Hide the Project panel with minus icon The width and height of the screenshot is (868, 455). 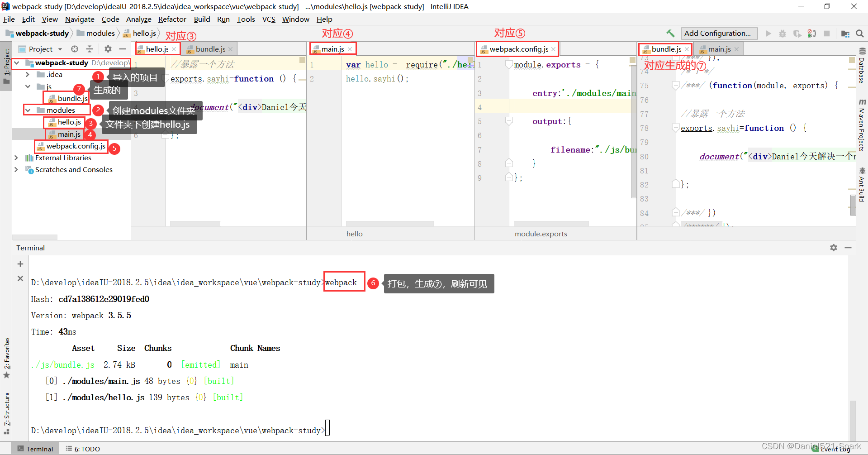(123, 49)
